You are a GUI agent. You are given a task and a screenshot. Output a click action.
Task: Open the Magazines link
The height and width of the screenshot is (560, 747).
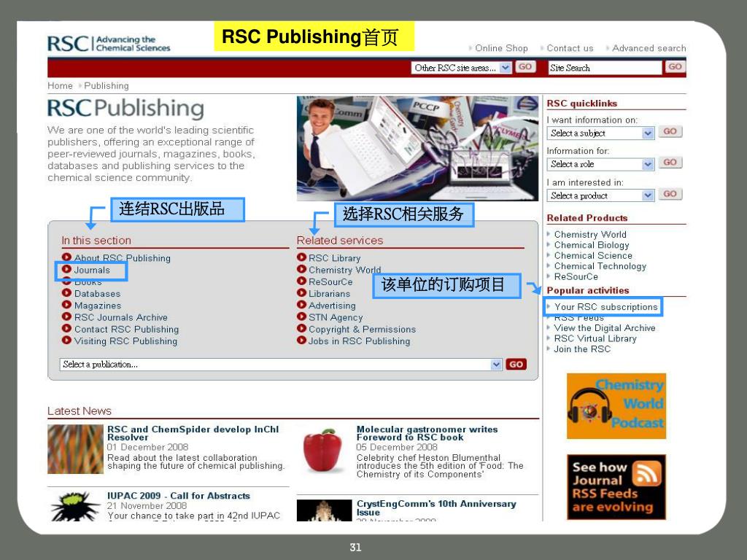pyautogui.click(x=98, y=306)
